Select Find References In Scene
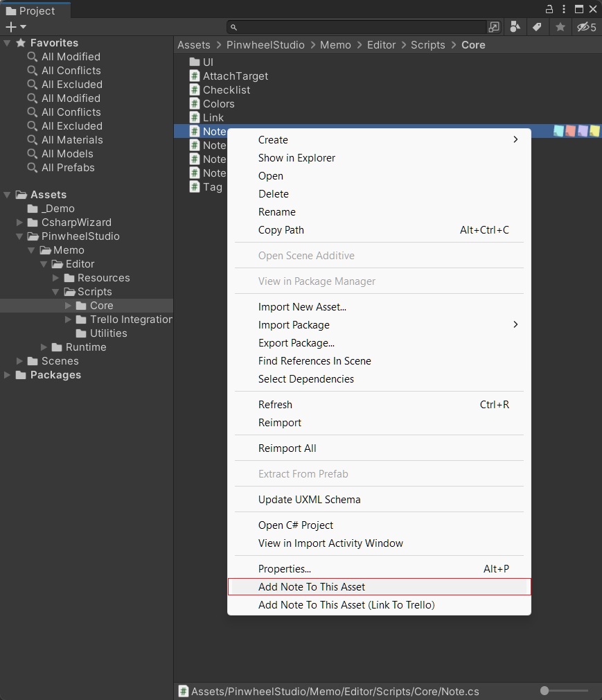The height and width of the screenshot is (700, 602). 379,360
